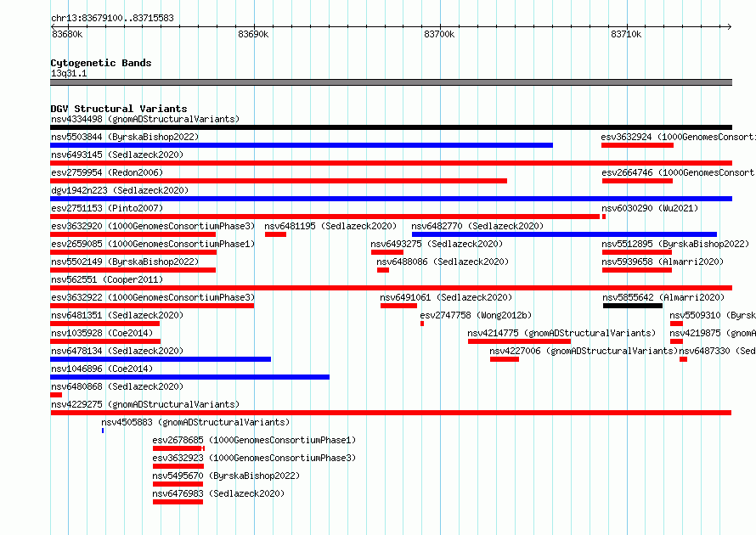This screenshot has width=756, height=535.
Task: Click nsv6481195 (Sedlazeck2020) label
Action: [x=330, y=226]
